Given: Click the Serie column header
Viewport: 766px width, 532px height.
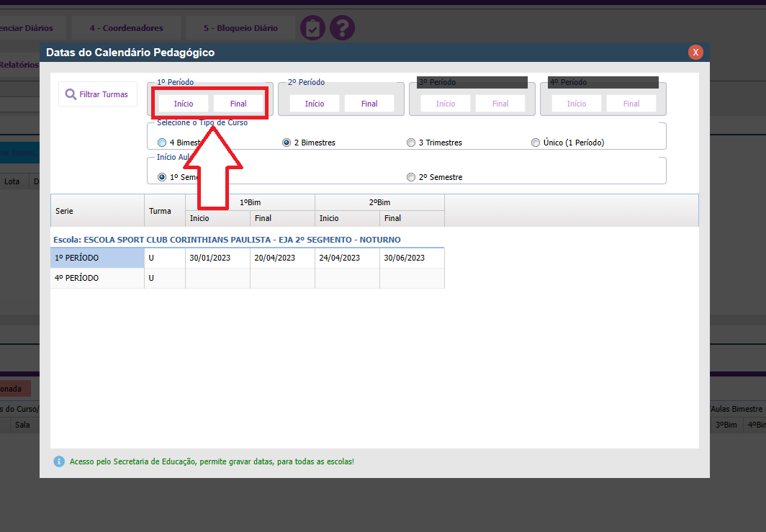Looking at the screenshot, I should 96,211.
